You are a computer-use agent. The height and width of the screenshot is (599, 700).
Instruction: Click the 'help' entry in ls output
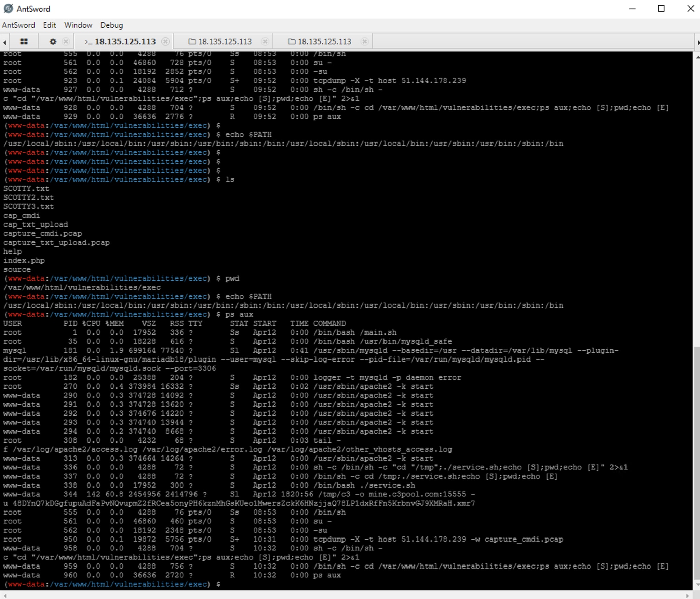click(x=12, y=251)
